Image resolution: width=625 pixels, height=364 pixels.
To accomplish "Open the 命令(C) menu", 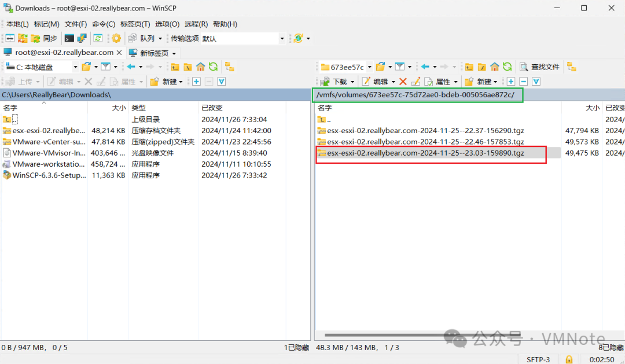I will [x=104, y=24].
